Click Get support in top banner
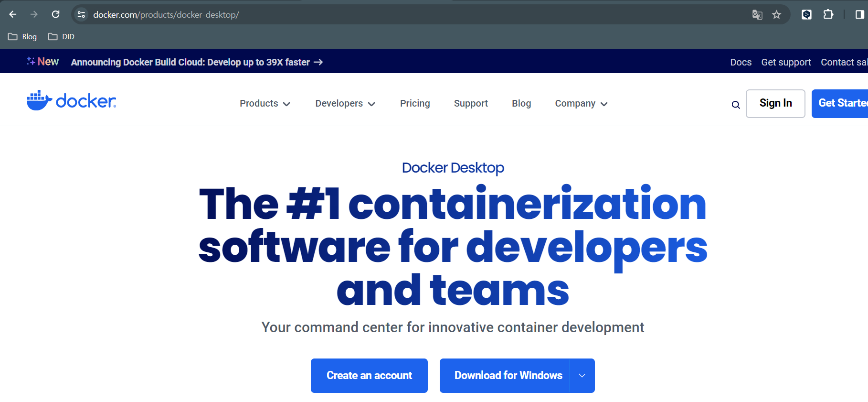Screen dimensions: 868x402 [x=786, y=63]
